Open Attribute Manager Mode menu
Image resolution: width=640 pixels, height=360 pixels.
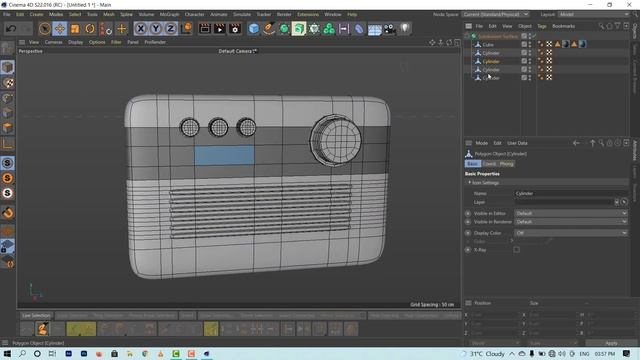click(482, 143)
